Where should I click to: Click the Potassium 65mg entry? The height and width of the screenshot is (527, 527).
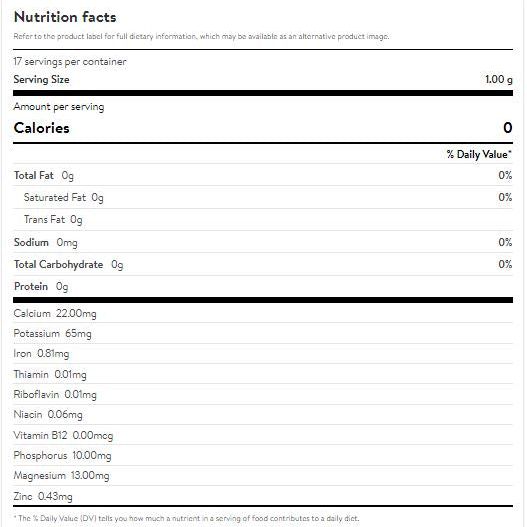click(52, 334)
